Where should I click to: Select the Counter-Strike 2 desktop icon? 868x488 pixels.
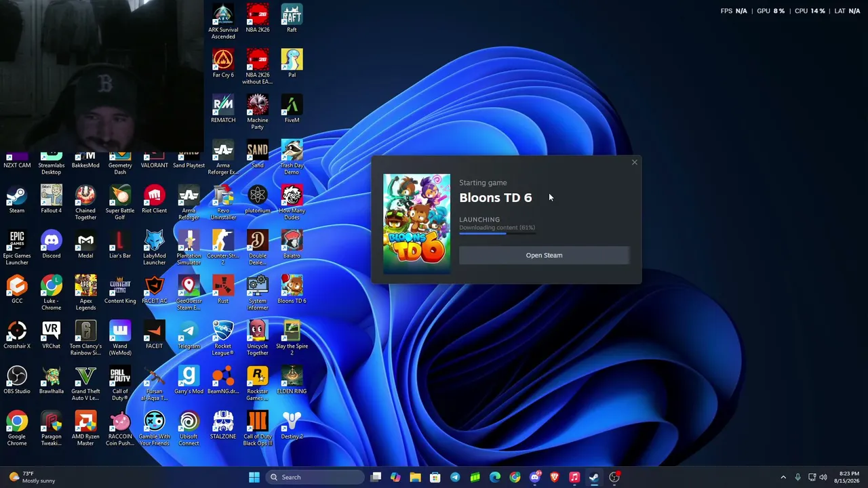coord(223,248)
